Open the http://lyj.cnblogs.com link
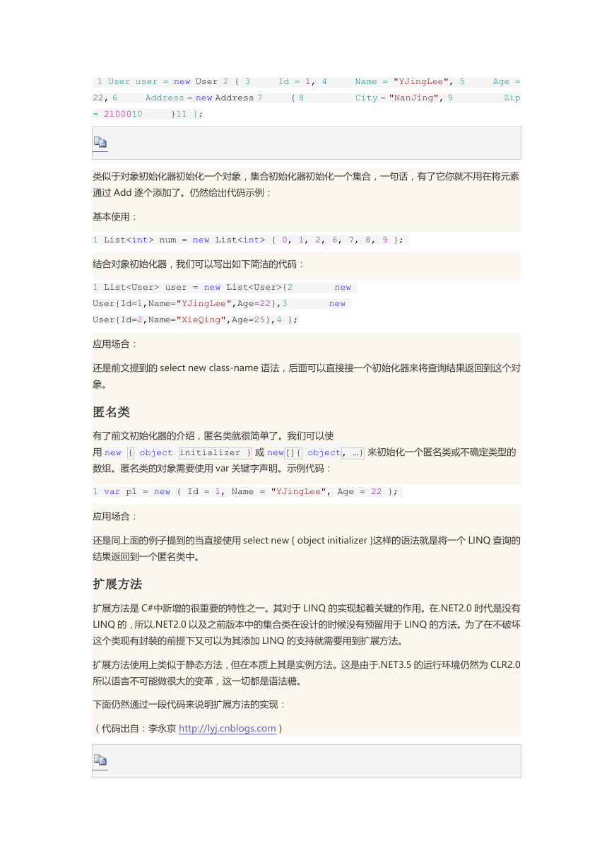Screen dimensions: 614x868 pos(228,728)
